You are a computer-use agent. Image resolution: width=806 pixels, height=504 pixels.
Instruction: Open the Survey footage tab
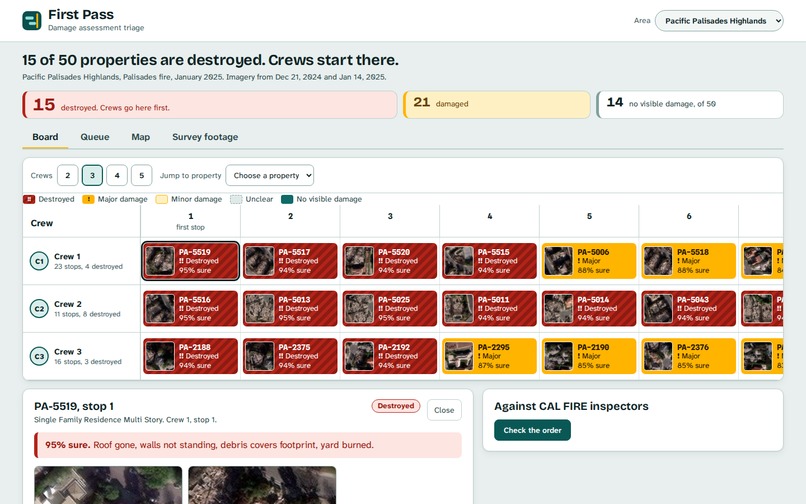205,137
